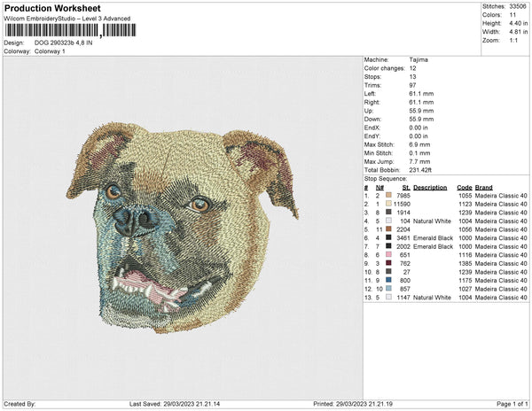Image resolution: width=532 pixels, height=411 pixels.
Task: Click the barcode below the software name
Action: pos(51,31)
